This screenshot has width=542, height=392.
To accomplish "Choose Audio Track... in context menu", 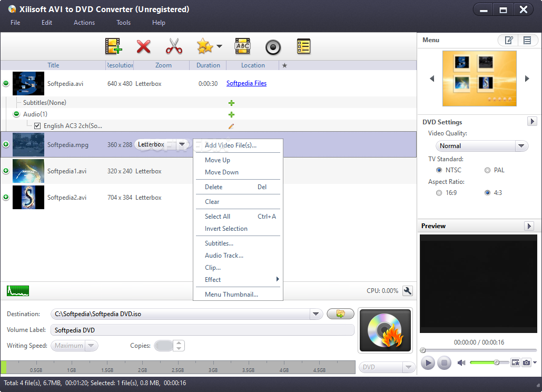I will (238, 256).
